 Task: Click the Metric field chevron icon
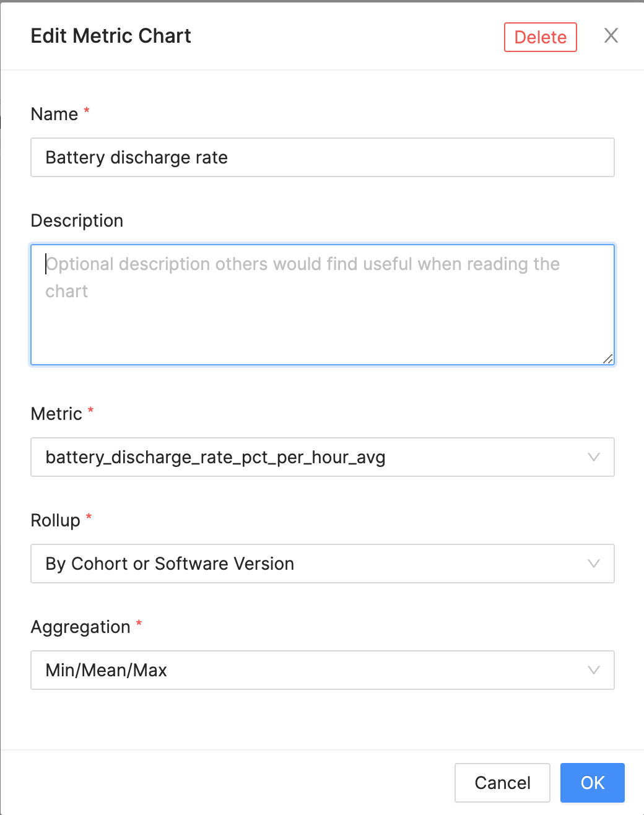pos(594,457)
